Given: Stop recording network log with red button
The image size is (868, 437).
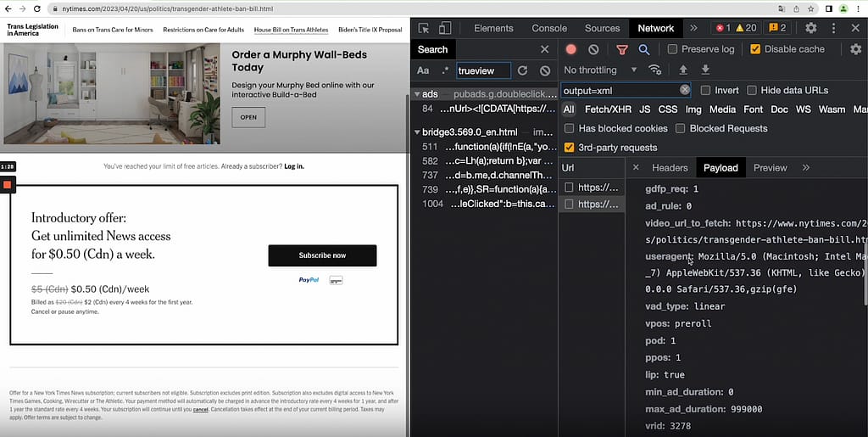Looking at the screenshot, I should coord(571,49).
